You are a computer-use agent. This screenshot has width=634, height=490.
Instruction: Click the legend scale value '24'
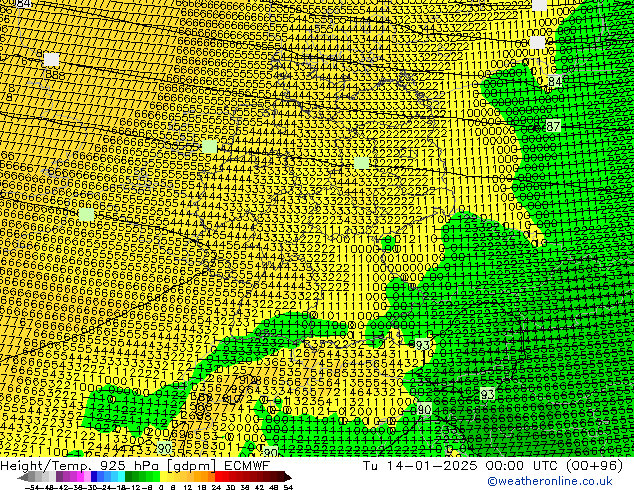[216, 488]
